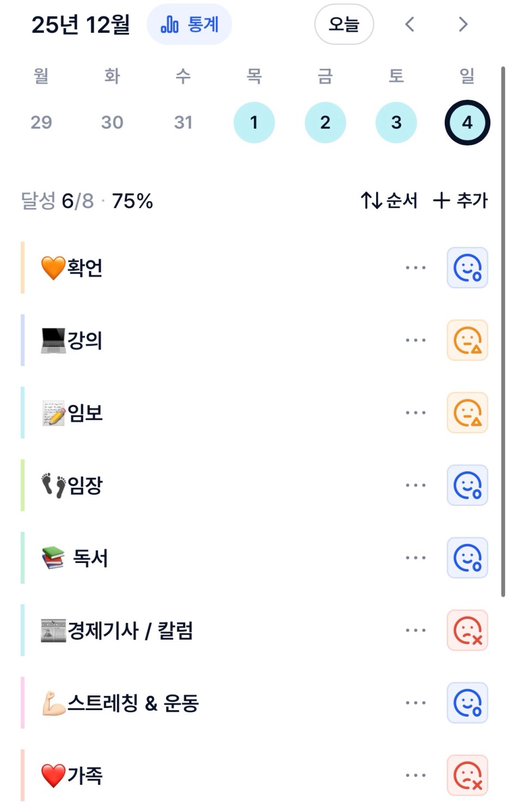Select Saturday date 3 in the calendar
Screen dimensions: 509x812
[396, 123]
